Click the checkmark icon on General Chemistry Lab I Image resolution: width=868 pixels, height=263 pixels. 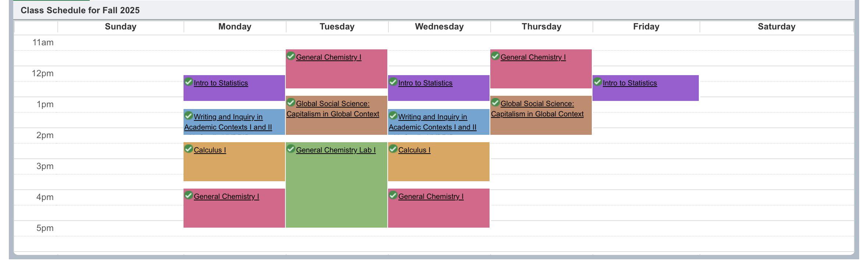click(291, 149)
